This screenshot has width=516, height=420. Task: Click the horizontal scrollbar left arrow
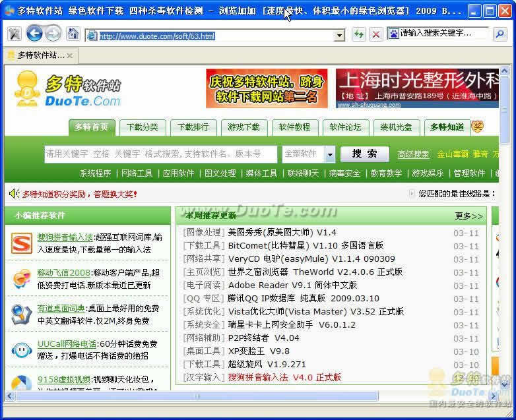coord(9,396)
